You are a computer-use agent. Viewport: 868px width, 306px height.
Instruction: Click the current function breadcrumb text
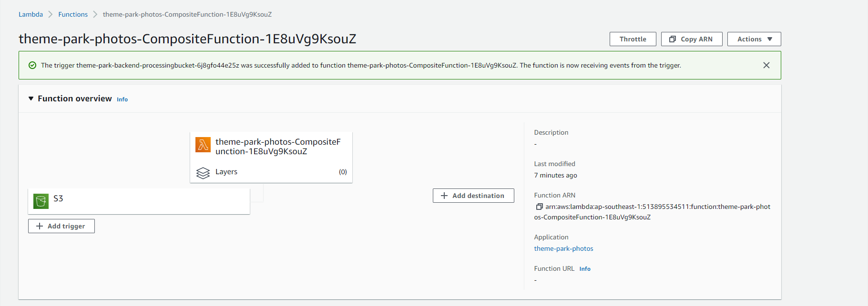tap(187, 14)
